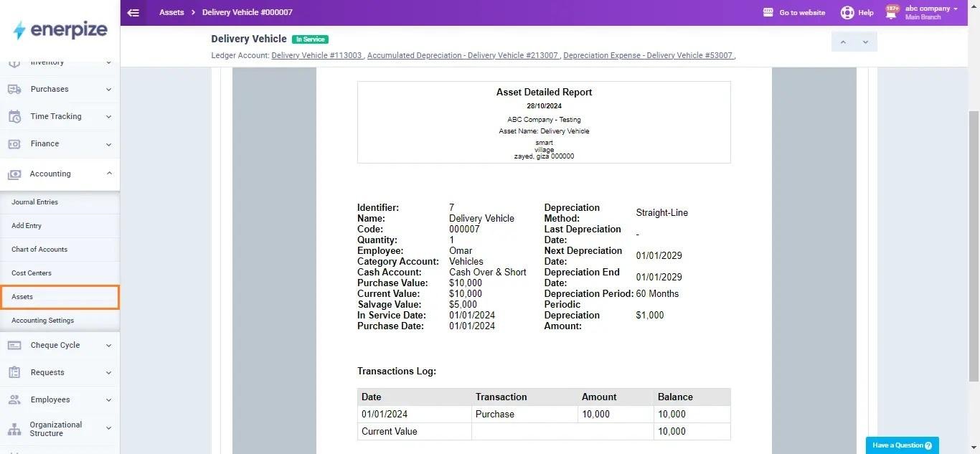The image size is (980, 454).
Task: Open the notifications icon with 187+ badge
Action: tap(892, 12)
